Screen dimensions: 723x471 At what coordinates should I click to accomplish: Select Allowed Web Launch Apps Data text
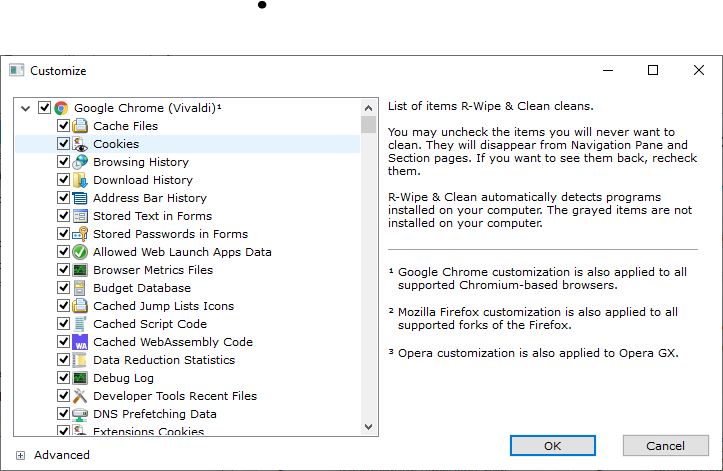182,252
